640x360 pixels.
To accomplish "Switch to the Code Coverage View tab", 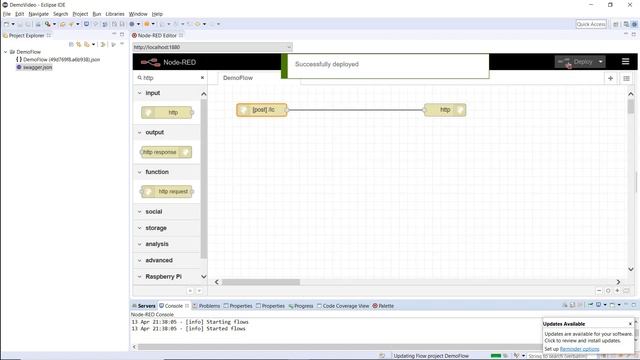I will point(343,306).
